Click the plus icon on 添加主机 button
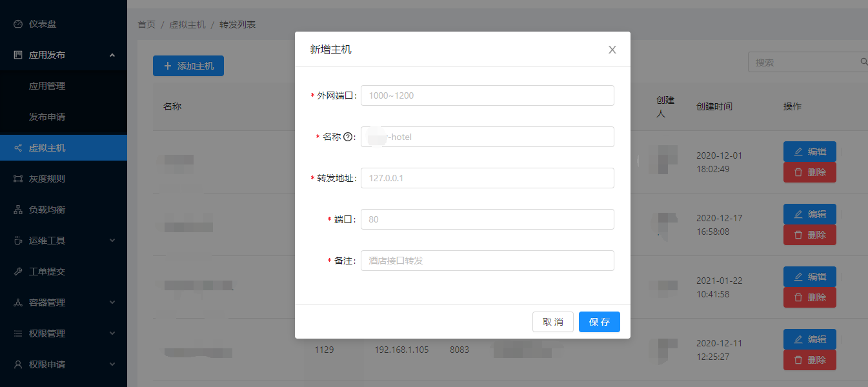Image resolution: width=868 pixels, height=387 pixels. [168, 66]
